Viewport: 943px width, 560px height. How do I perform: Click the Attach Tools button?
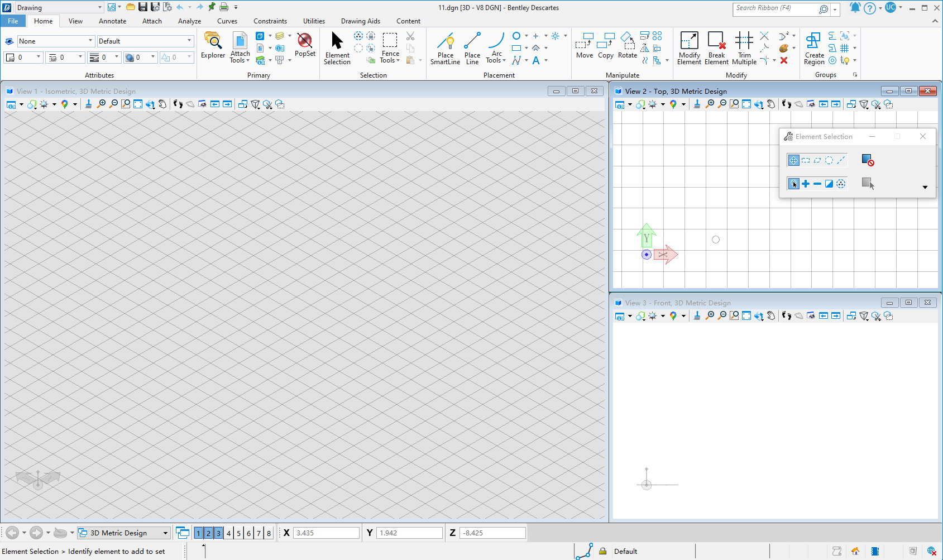point(240,48)
